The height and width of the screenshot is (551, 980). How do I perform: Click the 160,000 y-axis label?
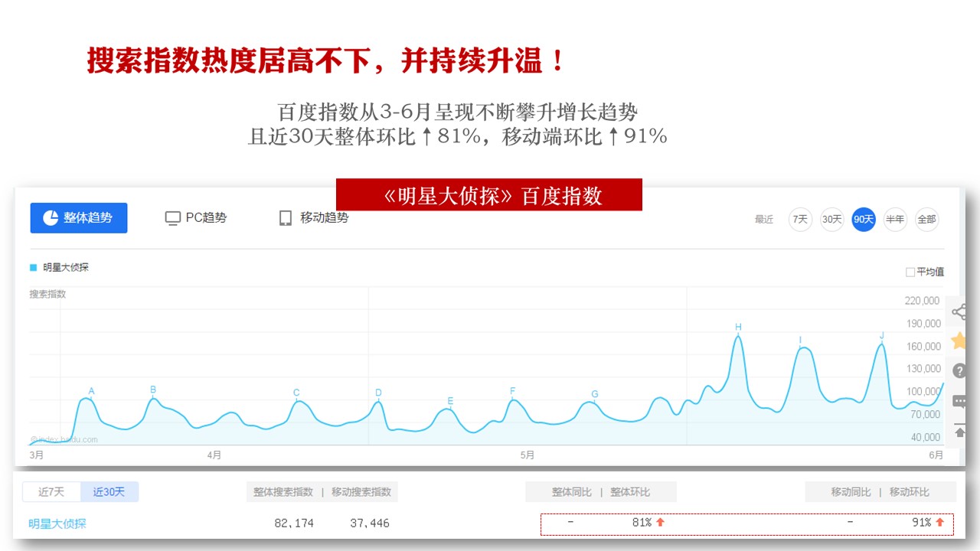923,347
